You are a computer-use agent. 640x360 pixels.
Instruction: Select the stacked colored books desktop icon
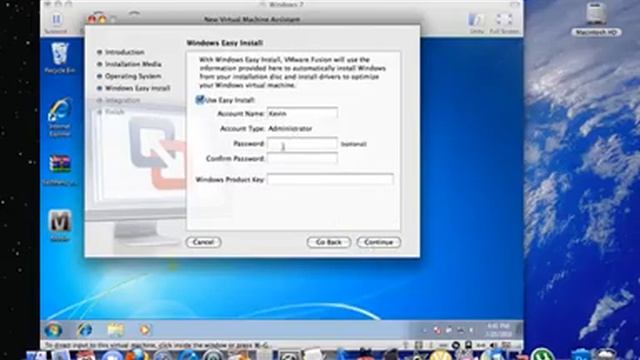click(x=60, y=169)
